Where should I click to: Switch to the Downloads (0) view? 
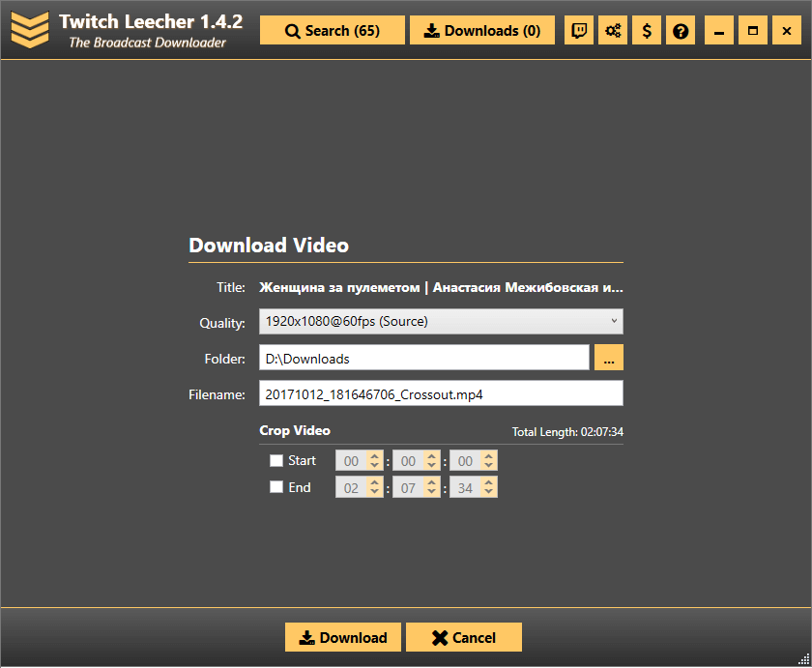click(x=481, y=30)
